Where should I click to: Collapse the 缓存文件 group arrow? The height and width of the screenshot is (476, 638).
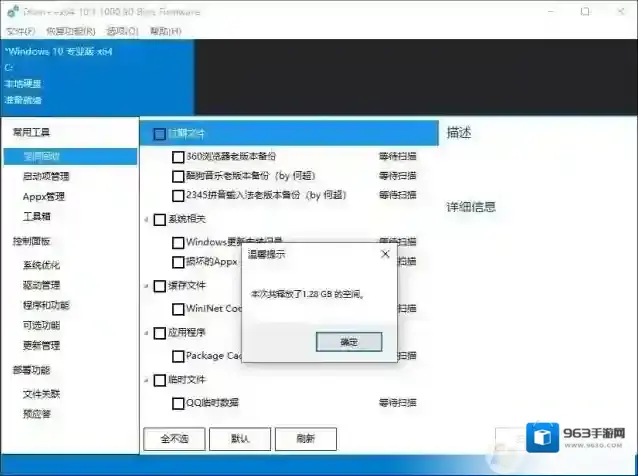click(x=146, y=286)
